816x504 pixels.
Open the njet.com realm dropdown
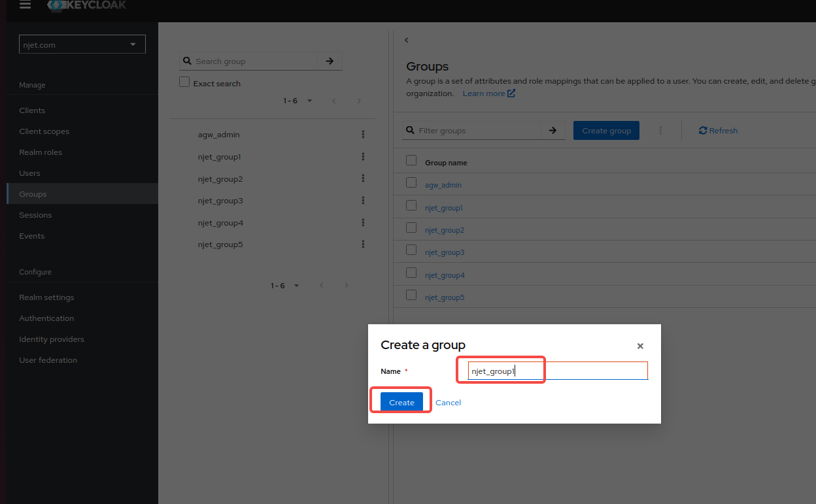coord(82,44)
